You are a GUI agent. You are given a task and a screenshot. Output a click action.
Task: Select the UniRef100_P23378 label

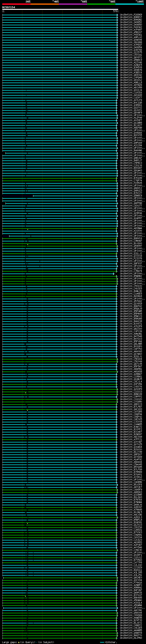pyautogui.click(x=131, y=259)
